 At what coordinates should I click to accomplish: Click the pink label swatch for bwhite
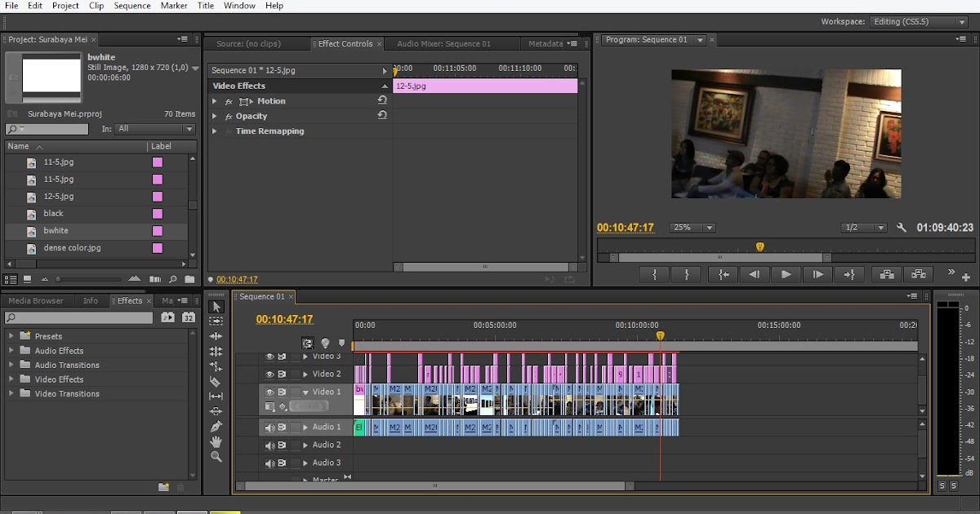(158, 231)
